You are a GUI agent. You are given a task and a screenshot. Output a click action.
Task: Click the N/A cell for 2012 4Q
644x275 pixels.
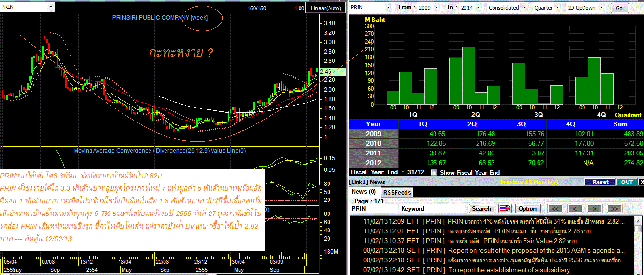click(x=571, y=163)
